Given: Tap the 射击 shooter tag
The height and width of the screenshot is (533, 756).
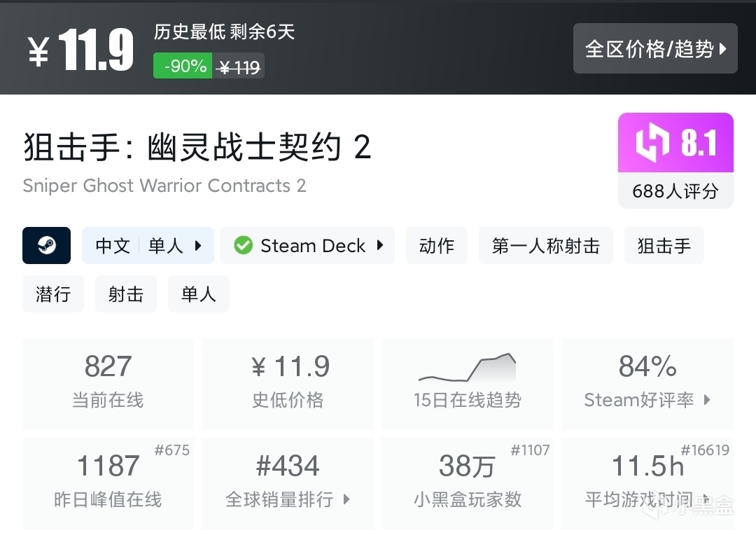Looking at the screenshot, I should (125, 294).
